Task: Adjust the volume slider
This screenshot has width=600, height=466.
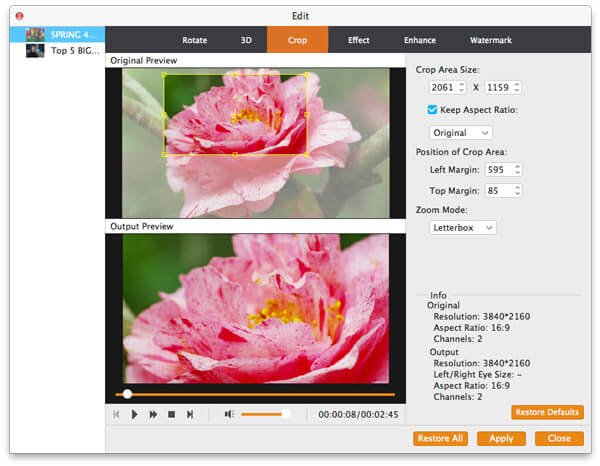Action: pos(265,414)
